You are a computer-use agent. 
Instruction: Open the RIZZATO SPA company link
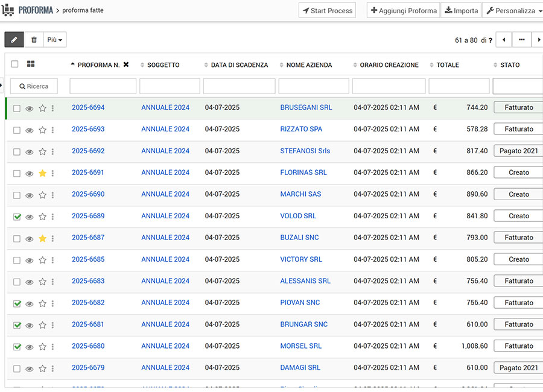tap(301, 129)
